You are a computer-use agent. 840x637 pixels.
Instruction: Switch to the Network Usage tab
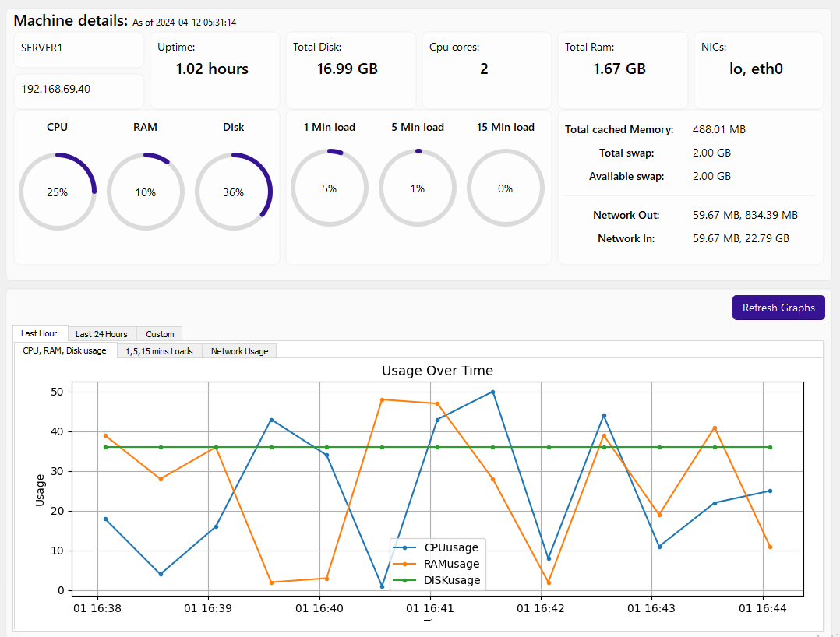click(239, 351)
